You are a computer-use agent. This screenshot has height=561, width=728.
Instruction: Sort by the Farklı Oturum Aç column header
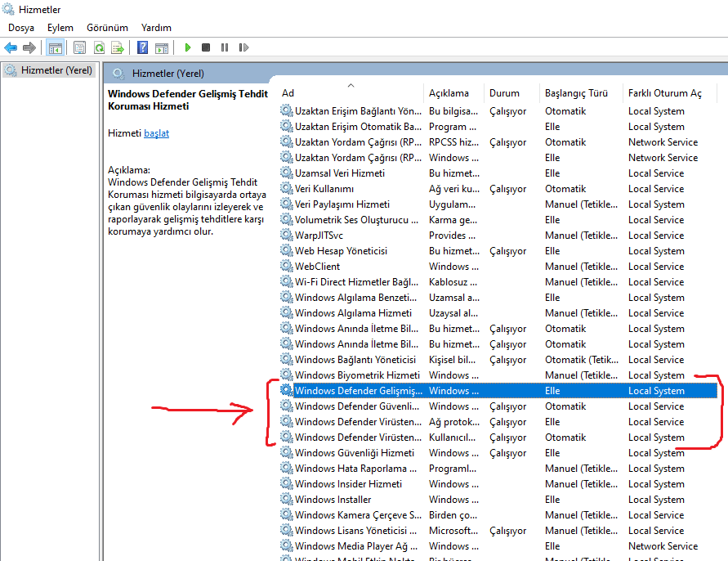point(670,93)
